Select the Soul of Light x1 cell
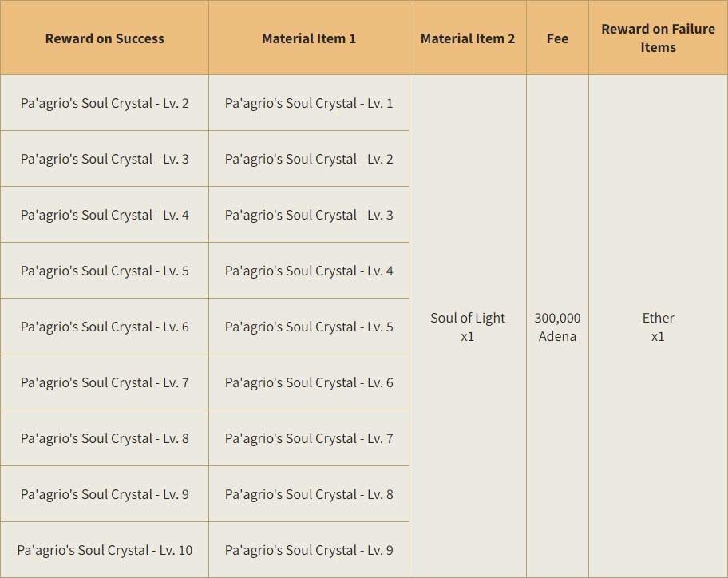This screenshot has width=728, height=578. [x=468, y=327]
